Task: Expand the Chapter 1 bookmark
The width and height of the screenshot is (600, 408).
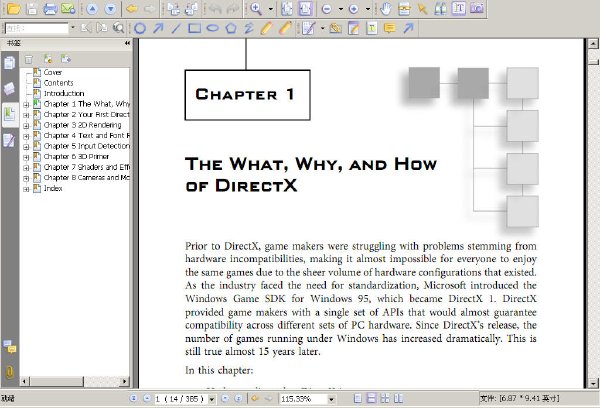Action: pos(26,104)
